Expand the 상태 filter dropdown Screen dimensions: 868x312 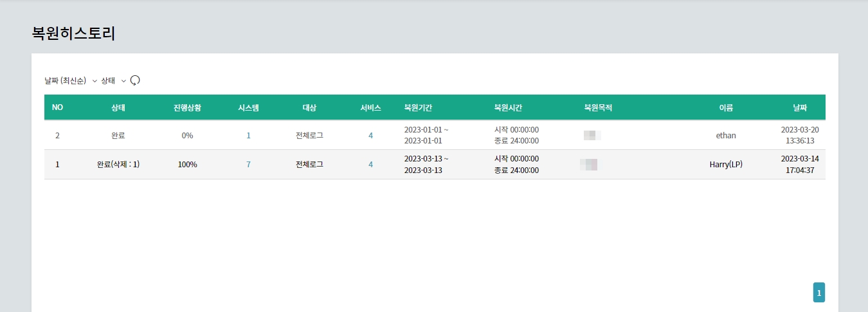tap(113, 80)
